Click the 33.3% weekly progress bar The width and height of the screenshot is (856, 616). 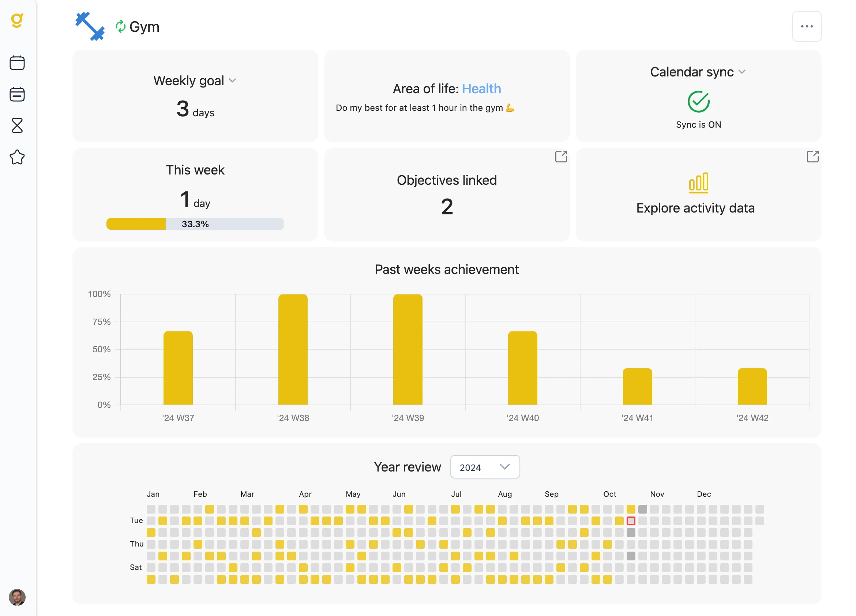(x=195, y=224)
